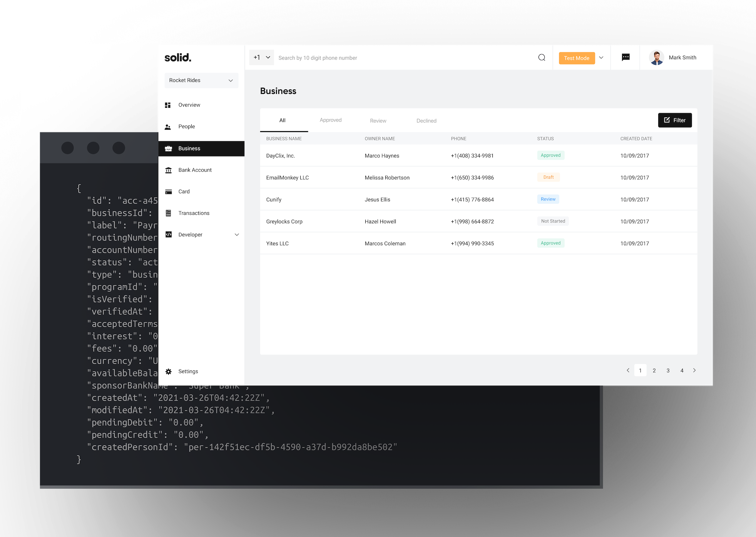Image resolution: width=756 pixels, height=537 pixels.
Task: Switch to the Declined tab
Action: tap(426, 121)
